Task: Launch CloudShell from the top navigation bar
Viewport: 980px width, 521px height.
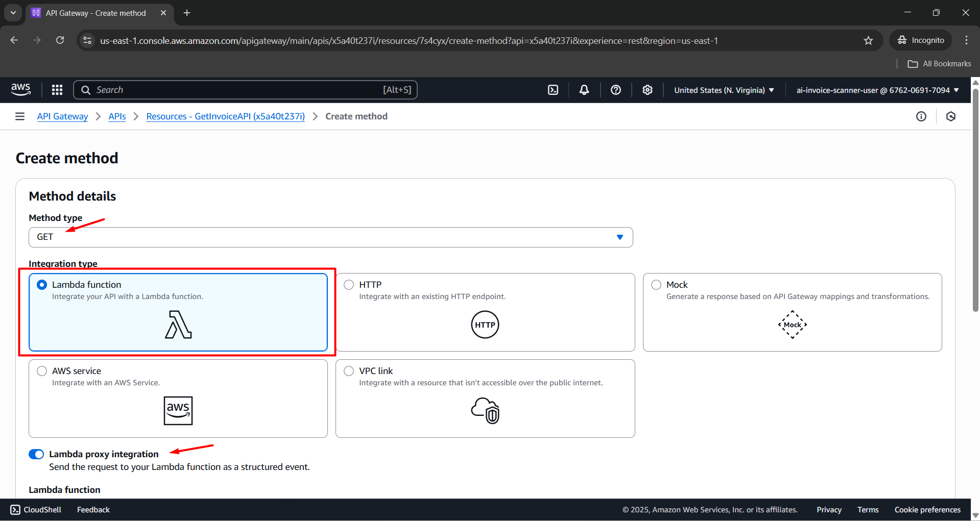Action: click(x=553, y=90)
